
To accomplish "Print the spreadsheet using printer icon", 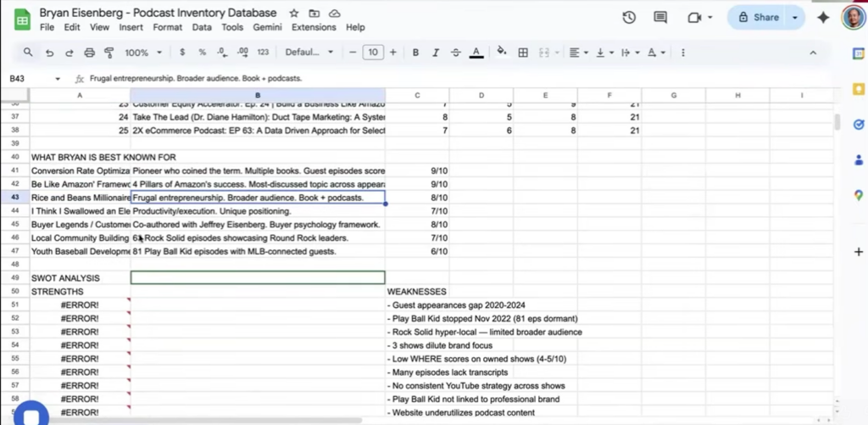I will [x=89, y=53].
